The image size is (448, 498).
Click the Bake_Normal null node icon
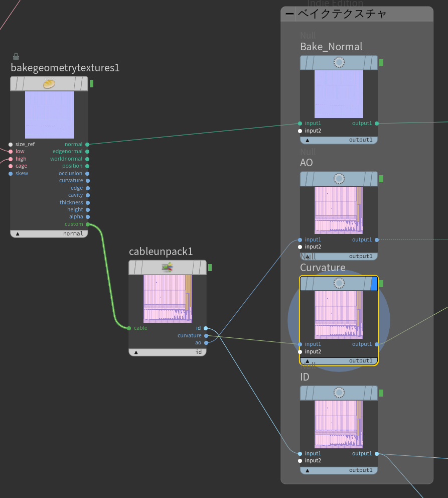[x=339, y=62]
